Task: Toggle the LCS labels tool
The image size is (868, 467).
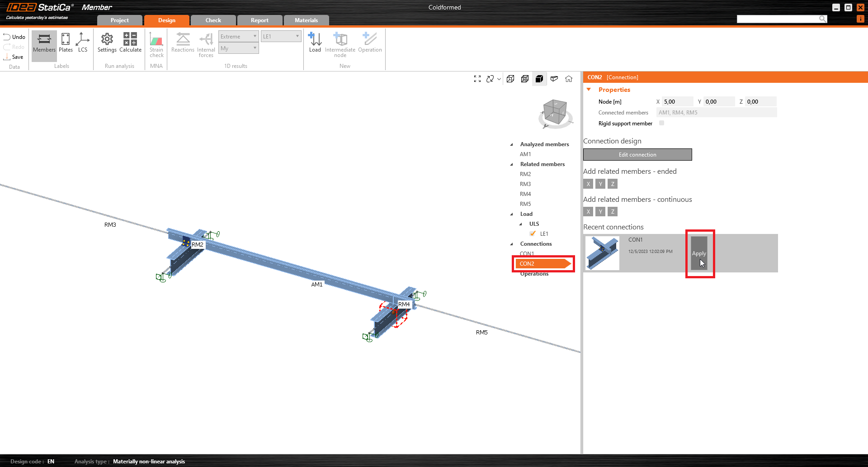Action: point(83,43)
